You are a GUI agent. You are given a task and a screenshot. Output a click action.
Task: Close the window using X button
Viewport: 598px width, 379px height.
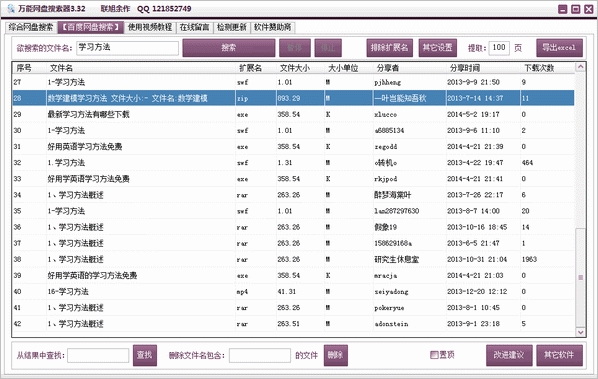click(589, 9)
